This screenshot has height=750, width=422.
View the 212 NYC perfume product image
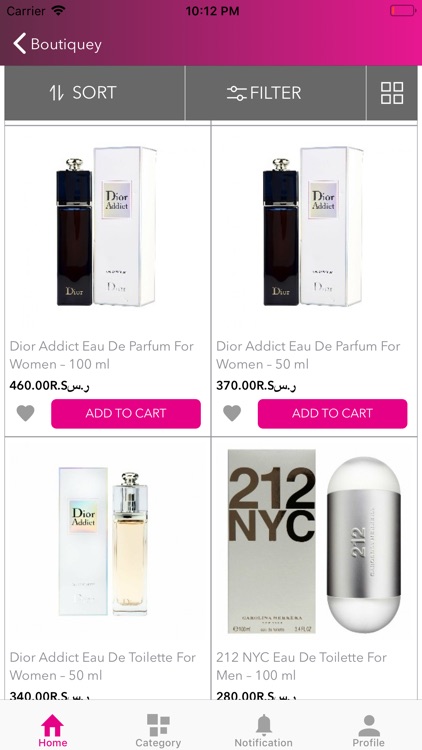(314, 541)
